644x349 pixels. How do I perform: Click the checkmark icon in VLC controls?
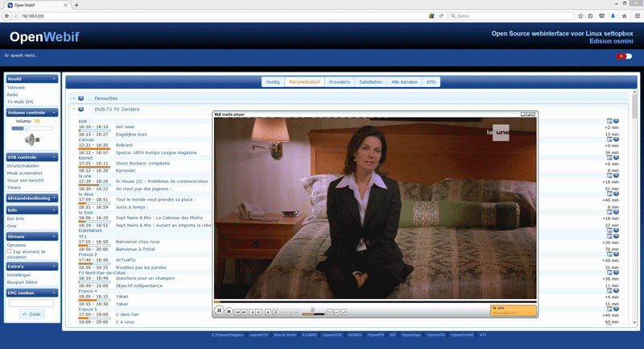[344, 313]
